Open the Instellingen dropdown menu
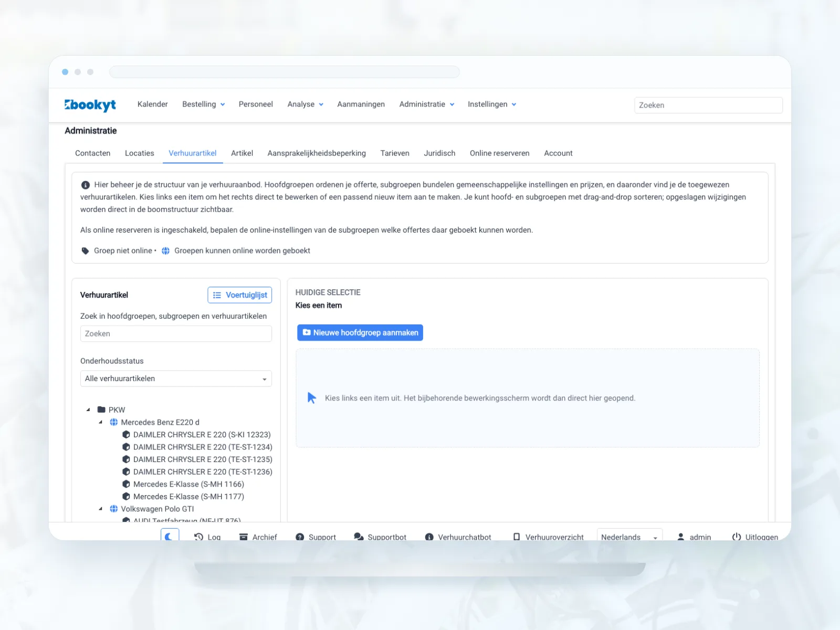 (492, 104)
